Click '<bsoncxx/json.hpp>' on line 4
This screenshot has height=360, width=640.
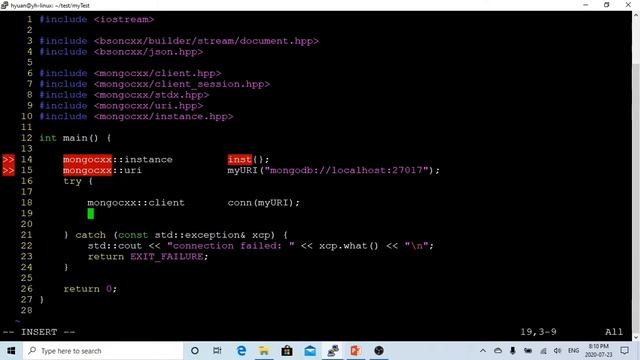(148, 52)
